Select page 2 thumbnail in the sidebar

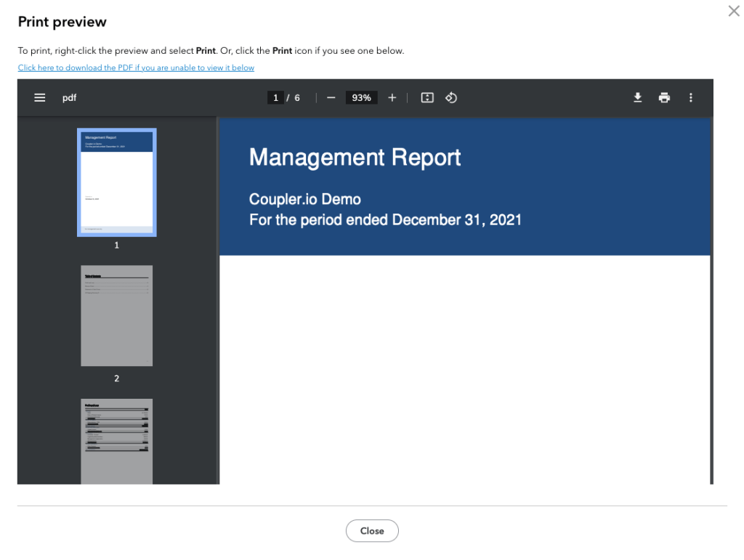(116, 315)
